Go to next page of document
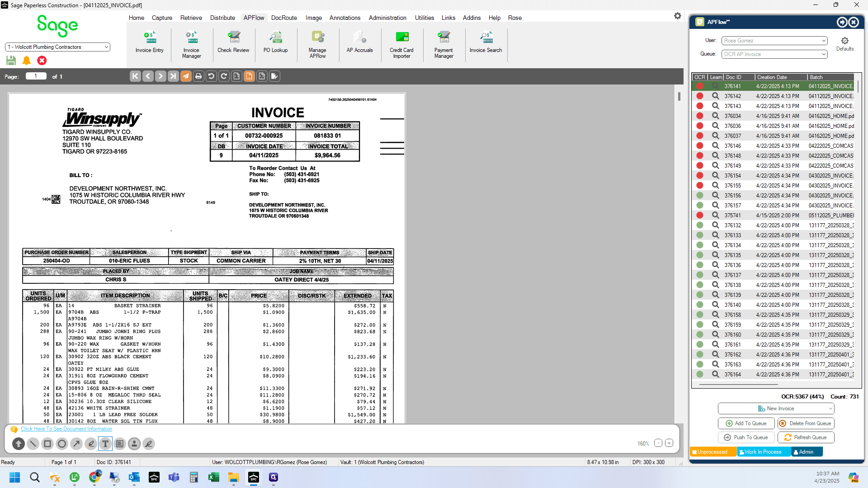868x488 pixels. tap(160, 76)
